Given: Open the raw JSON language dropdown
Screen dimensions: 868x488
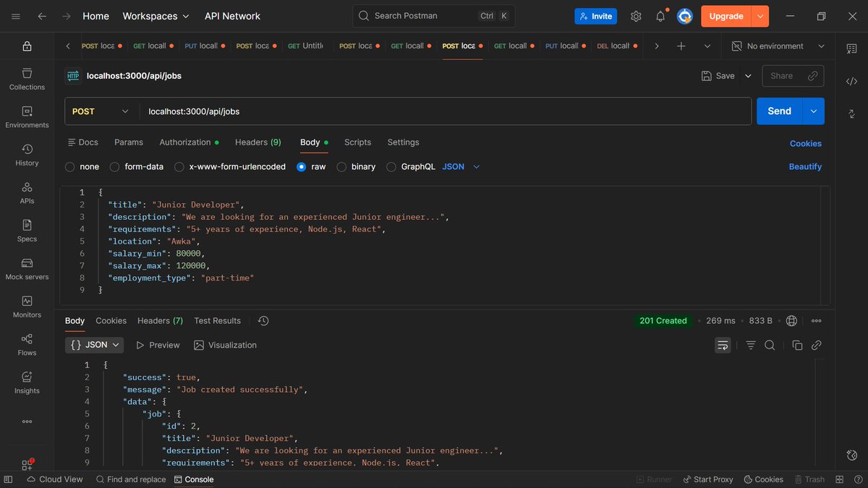Looking at the screenshot, I should 461,167.
